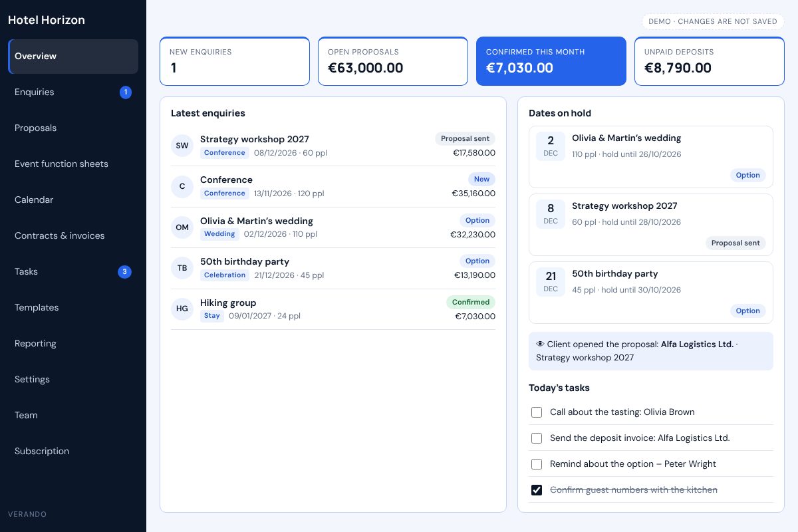The image size is (798, 532).
Task: Click the Enquiries count badge
Action: [126, 92]
